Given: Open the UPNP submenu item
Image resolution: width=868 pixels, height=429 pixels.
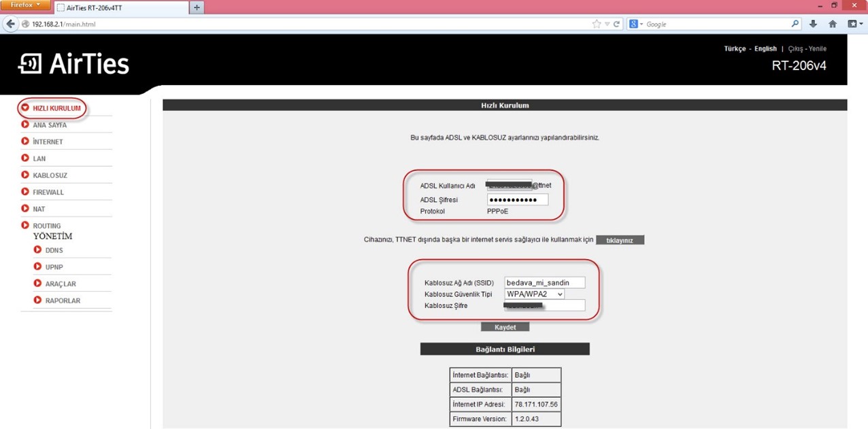Looking at the screenshot, I should point(54,267).
